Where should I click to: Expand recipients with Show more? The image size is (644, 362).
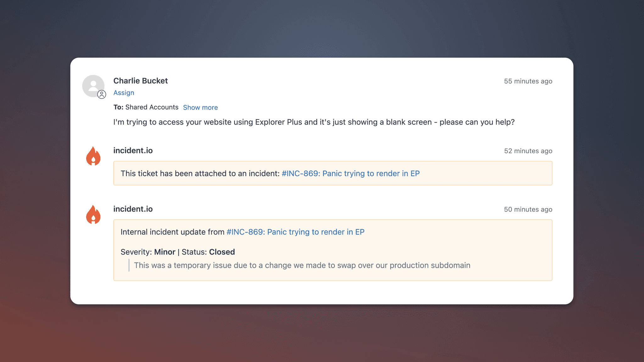[x=200, y=107]
